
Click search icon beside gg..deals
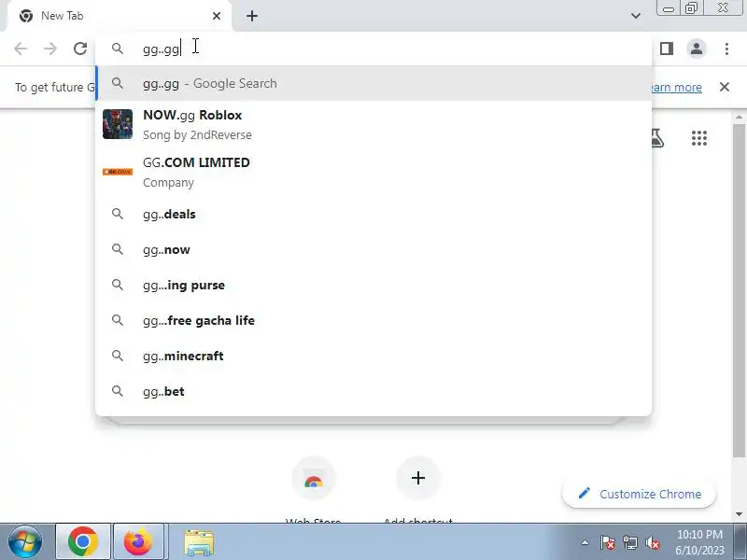pos(118,214)
